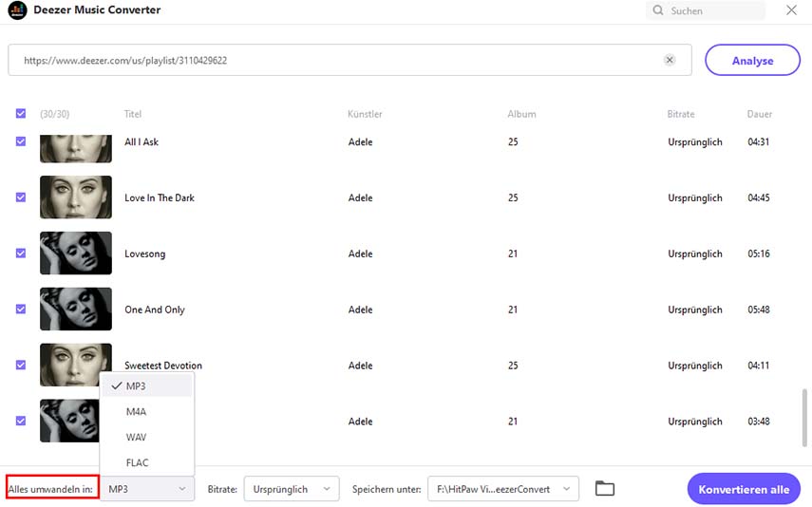
Task: Click the Konvertieren alle button
Action: pyautogui.click(x=744, y=489)
